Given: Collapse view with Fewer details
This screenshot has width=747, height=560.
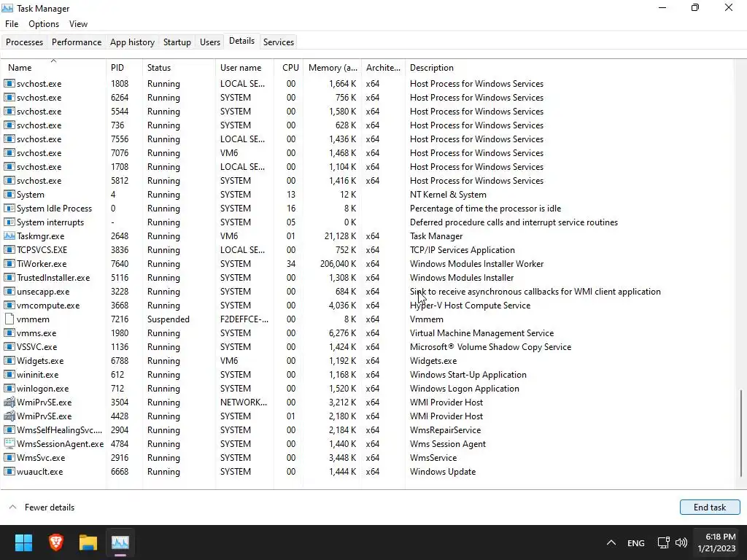Looking at the screenshot, I should 42,507.
